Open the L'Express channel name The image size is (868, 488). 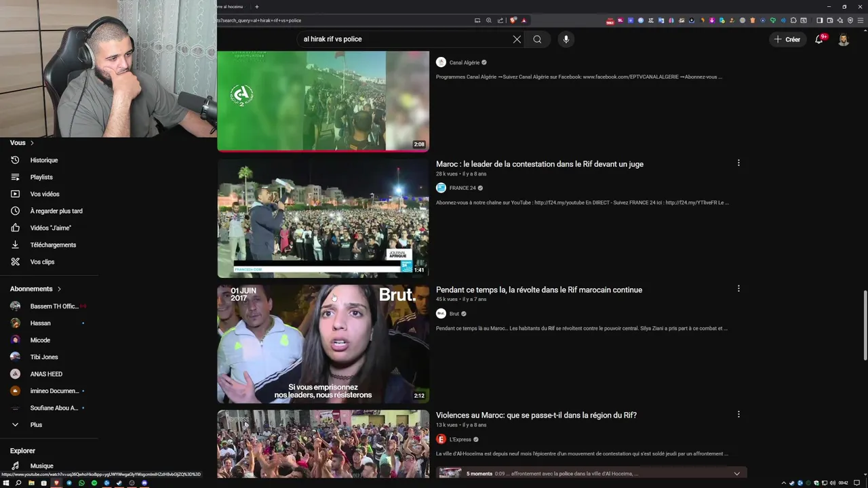[x=460, y=439]
